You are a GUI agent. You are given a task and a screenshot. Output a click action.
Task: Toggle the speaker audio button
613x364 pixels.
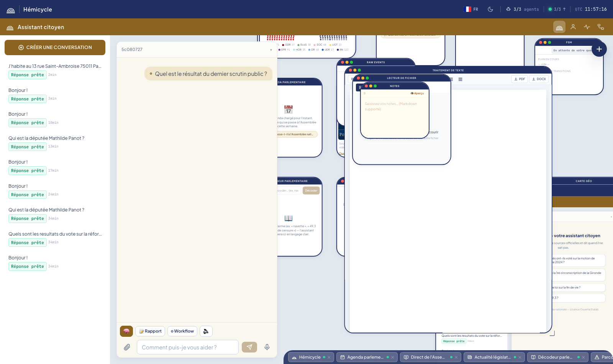click(206, 331)
